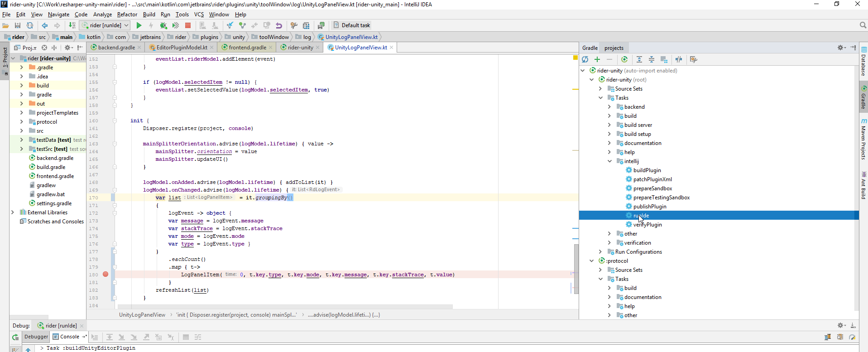This screenshot has height=352, width=868.
Task: Click Run with Coverage icon
Action: click(176, 25)
